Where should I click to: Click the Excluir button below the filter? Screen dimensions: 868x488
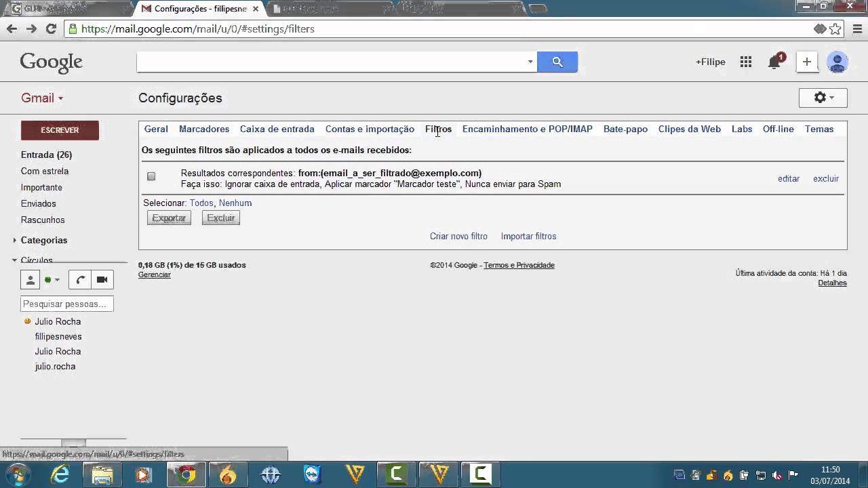coord(221,218)
